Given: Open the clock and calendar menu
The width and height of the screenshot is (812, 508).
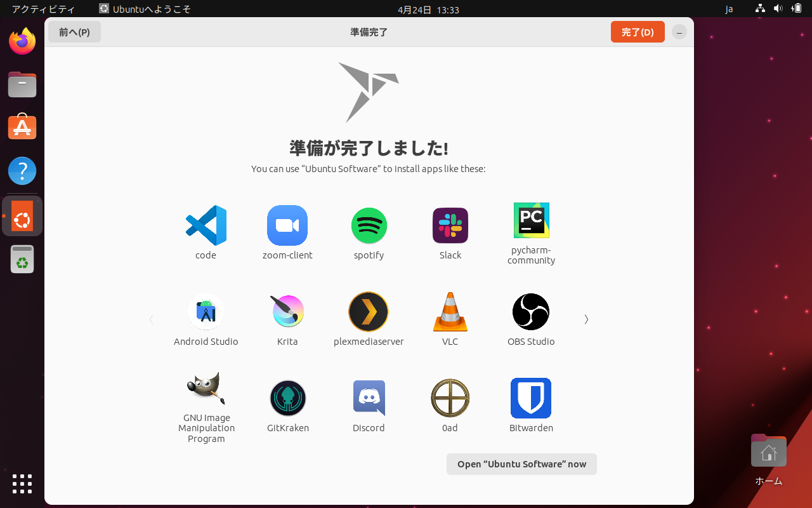Looking at the screenshot, I should pos(428,10).
